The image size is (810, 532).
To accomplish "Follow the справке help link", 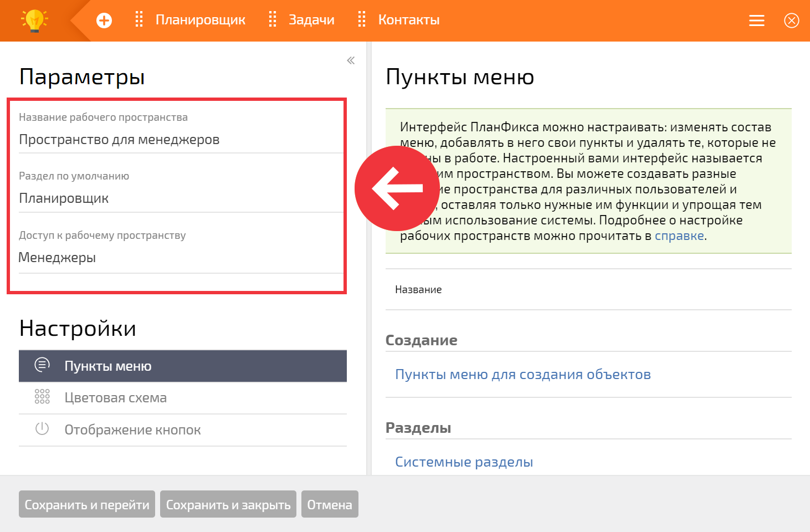I will [679, 236].
